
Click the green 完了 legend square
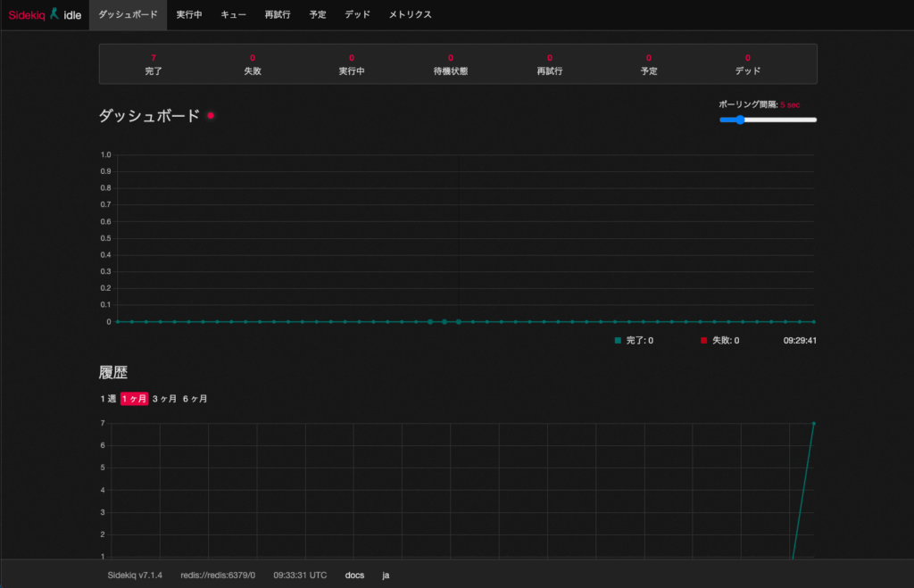point(618,340)
